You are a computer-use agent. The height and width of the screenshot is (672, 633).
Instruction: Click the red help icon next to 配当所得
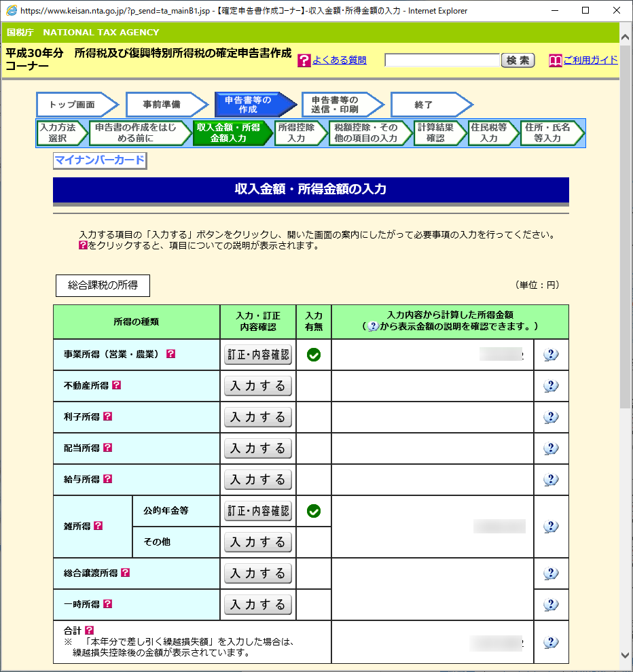point(108,448)
